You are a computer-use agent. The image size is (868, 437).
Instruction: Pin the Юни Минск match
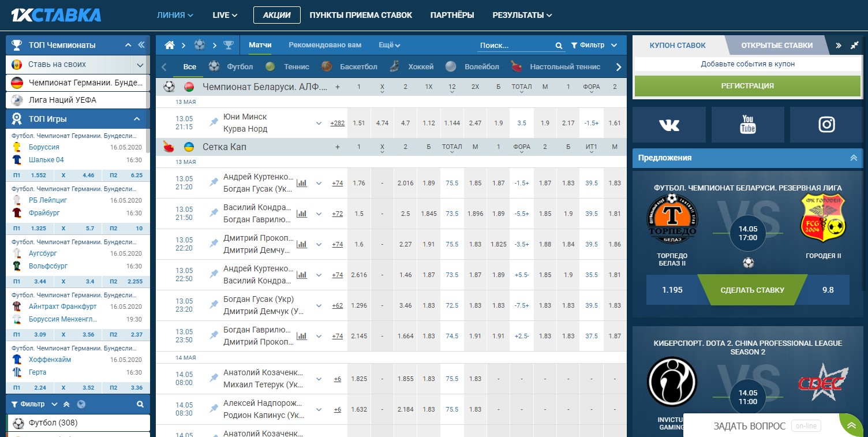click(214, 122)
